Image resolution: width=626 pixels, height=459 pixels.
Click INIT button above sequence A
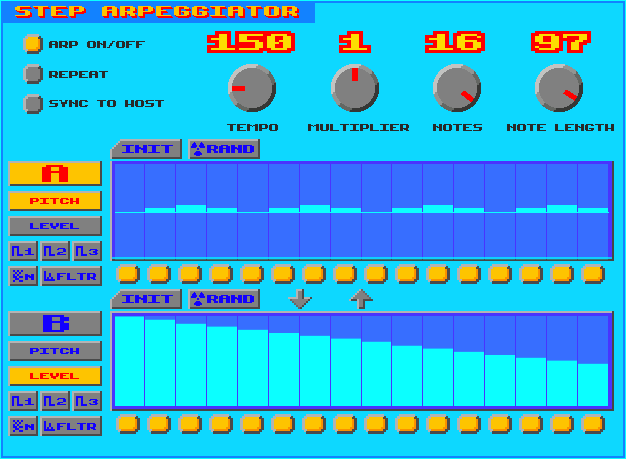click(147, 149)
